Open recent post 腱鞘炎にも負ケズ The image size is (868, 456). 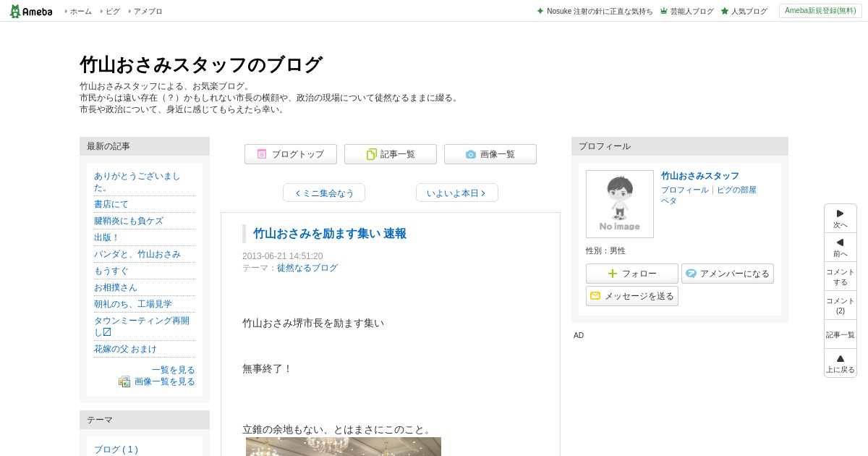coord(129,221)
